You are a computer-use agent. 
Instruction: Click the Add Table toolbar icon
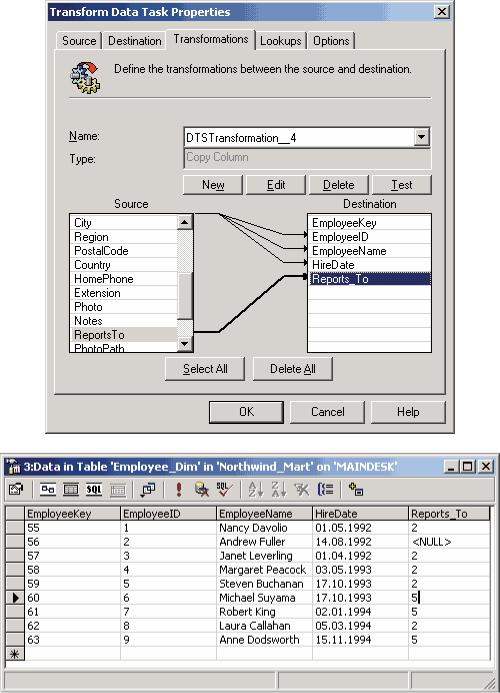(x=356, y=489)
